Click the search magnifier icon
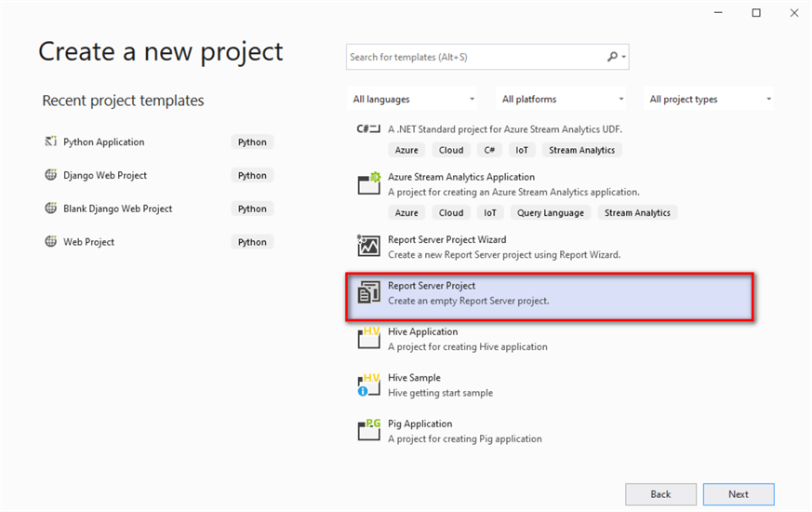 click(613, 57)
